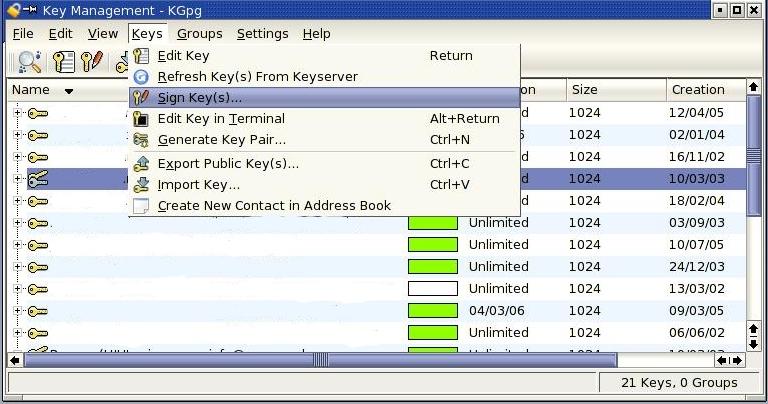768x404 pixels.
Task: Expand the key created 06/06/02
Action: pos(17,333)
